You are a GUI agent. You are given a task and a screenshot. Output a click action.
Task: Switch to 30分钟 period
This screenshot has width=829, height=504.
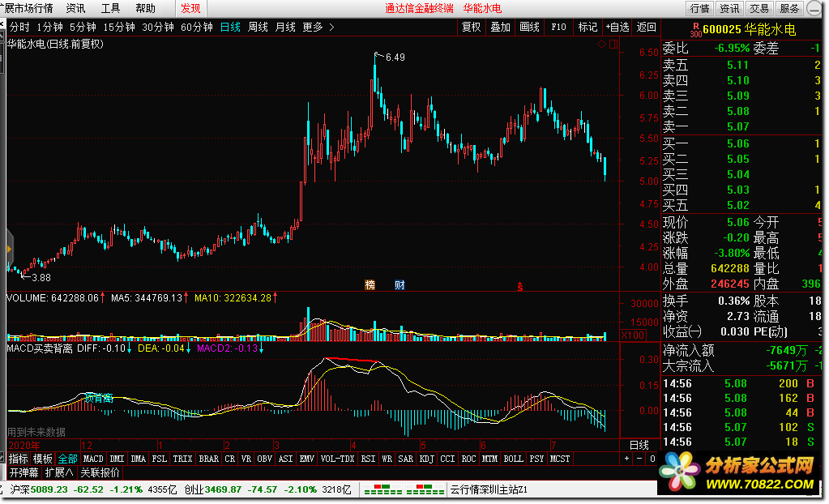pos(157,27)
